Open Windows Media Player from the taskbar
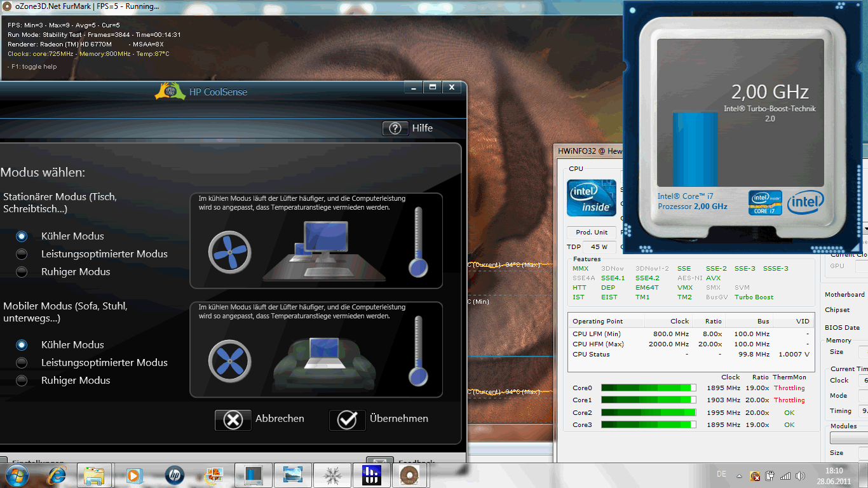The height and width of the screenshot is (488, 868). (x=133, y=475)
